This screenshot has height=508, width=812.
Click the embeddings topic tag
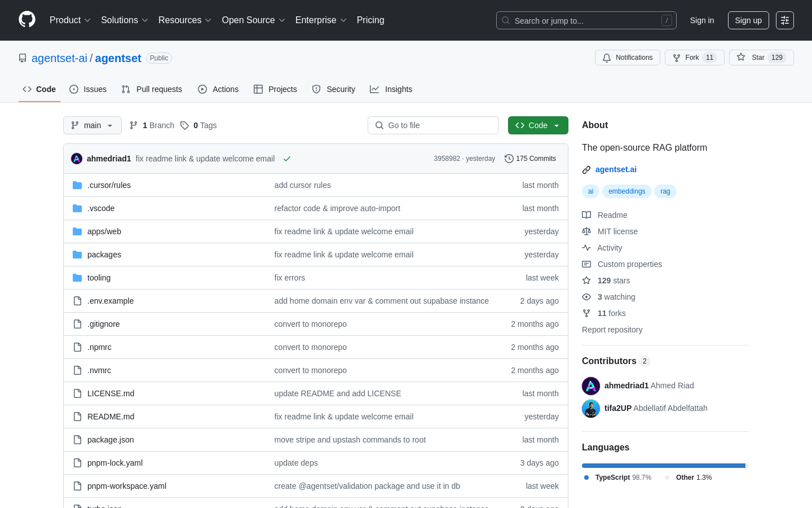click(626, 191)
